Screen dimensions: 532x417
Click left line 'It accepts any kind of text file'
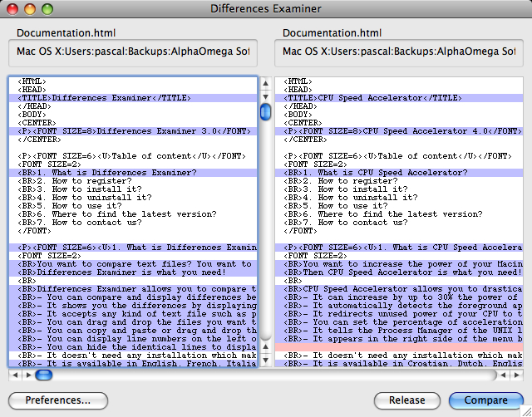click(x=133, y=314)
